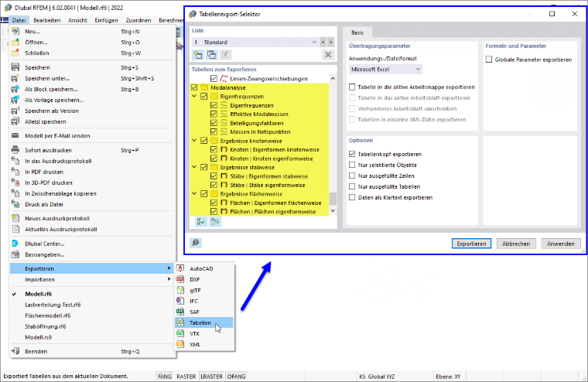Screen dimensions: 588x382
Task: Choose the glTF export icon
Action: (180, 290)
